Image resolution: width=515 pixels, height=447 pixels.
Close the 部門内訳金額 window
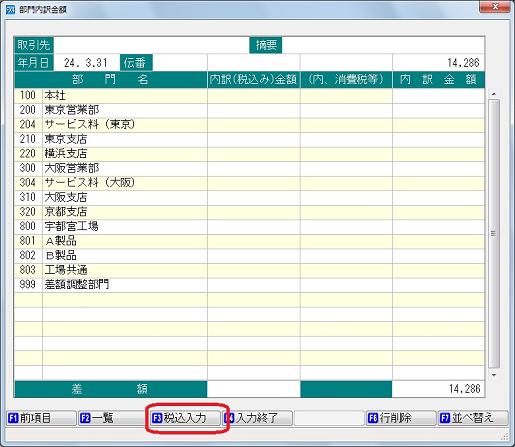(495, 6)
